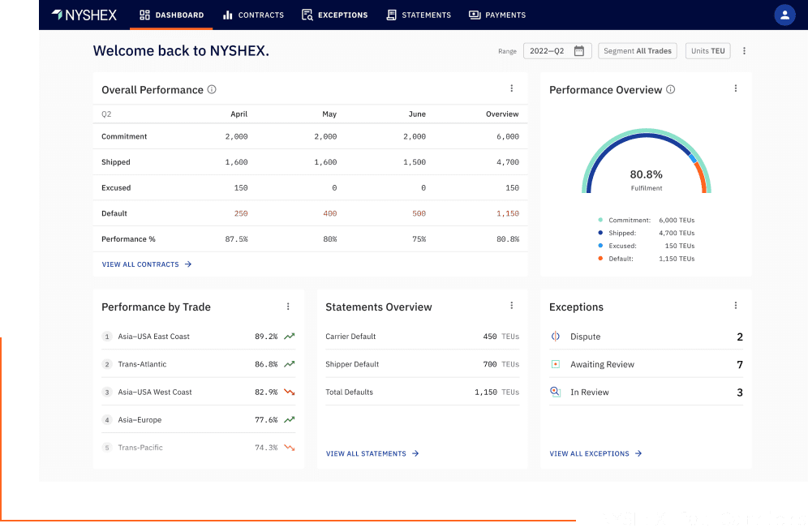Select the Trans-Atlantic trade row

[199, 364]
